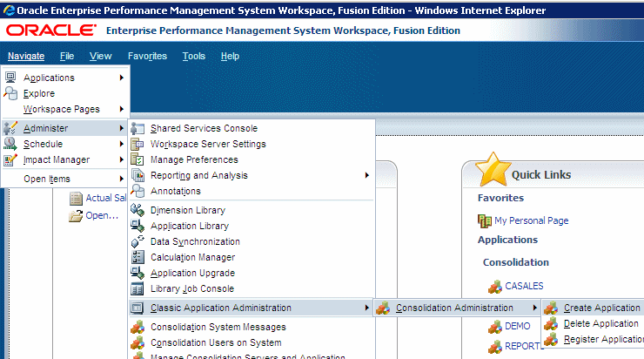Image resolution: width=644 pixels, height=359 pixels.
Task: Click the Dimension Library icon
Action: tap(138, 210)
